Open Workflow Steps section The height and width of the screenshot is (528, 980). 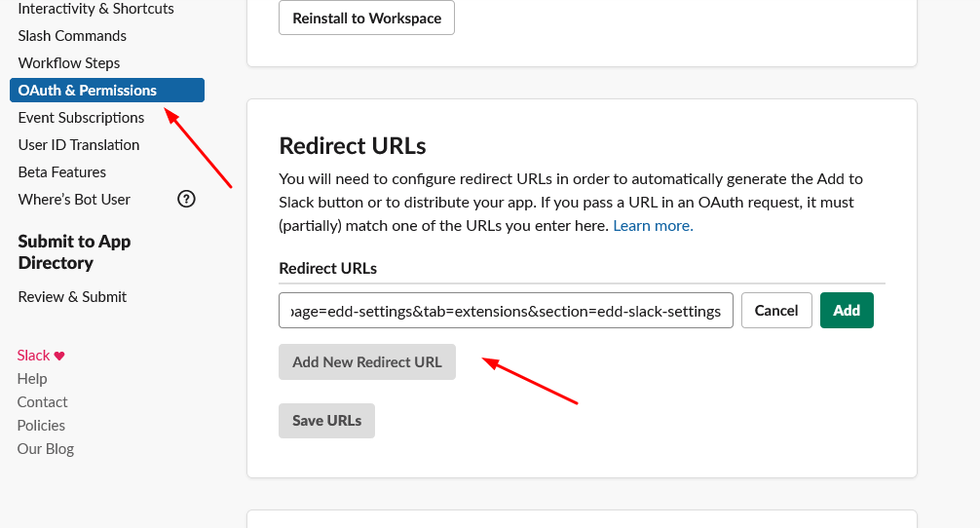pos(69,63)
